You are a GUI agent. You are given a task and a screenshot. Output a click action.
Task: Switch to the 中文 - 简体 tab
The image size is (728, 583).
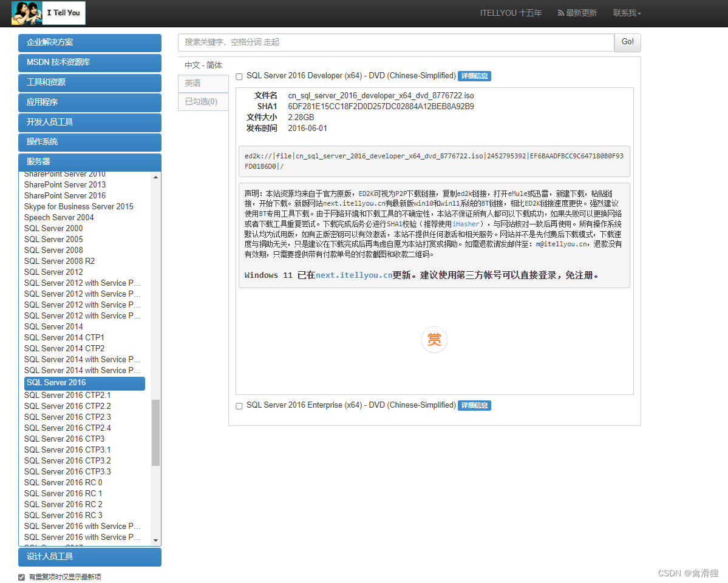[x=203, y=66]
